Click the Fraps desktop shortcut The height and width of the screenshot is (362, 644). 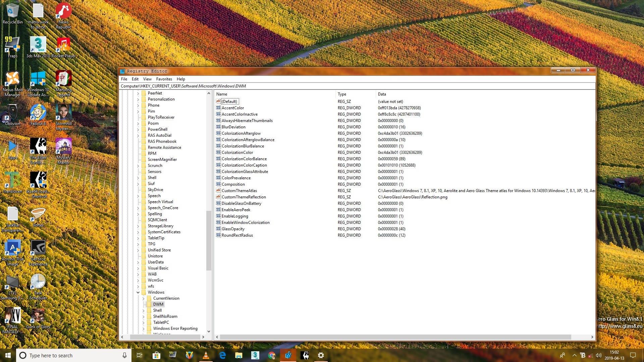[12, 47]
